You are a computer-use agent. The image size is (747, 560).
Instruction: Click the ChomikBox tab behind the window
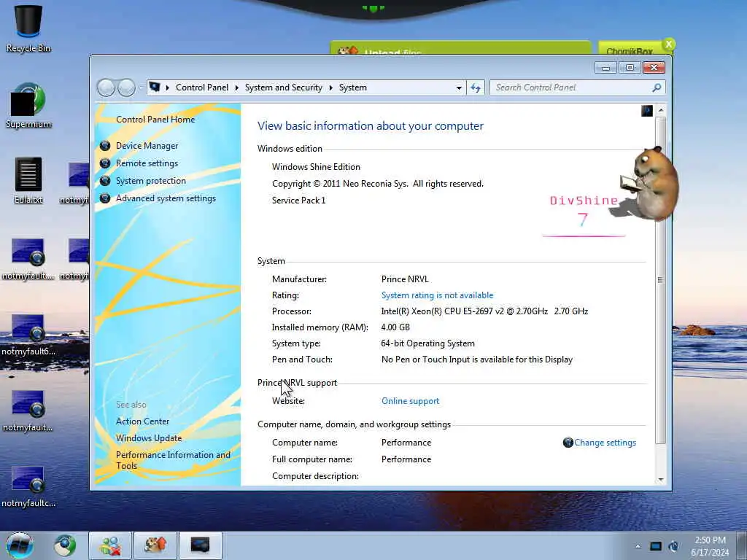(x=630, y=50)
